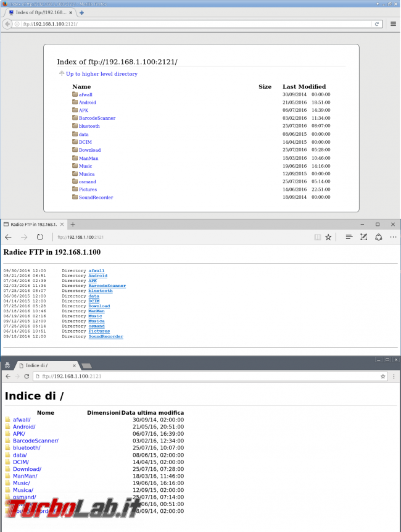The height and width of the screenshot is (532, 401).
Task: Click Edge favorites star icon
Action: click(x=328, y=237)
